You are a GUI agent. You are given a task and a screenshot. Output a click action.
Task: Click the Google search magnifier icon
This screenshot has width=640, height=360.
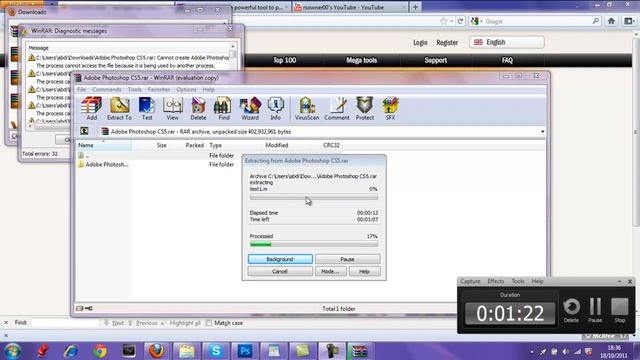[596, 21]
